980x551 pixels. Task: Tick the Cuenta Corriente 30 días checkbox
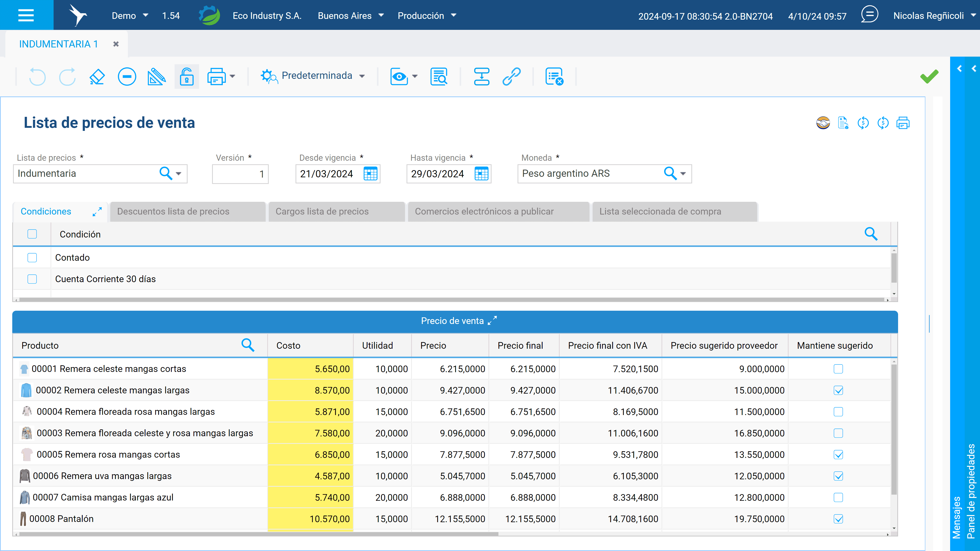coord(32,279)
